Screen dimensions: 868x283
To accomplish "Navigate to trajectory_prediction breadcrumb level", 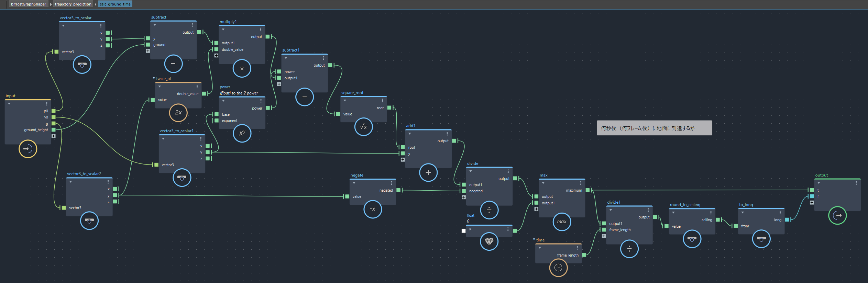I will pyautogui.click(x=73, y=4).
